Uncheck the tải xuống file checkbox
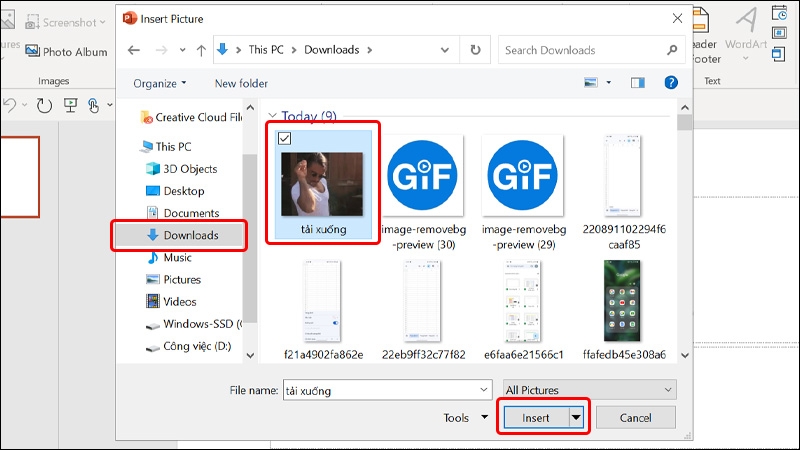Image resolution: width=800 pixels, height=450 pixels. (284, 138)
